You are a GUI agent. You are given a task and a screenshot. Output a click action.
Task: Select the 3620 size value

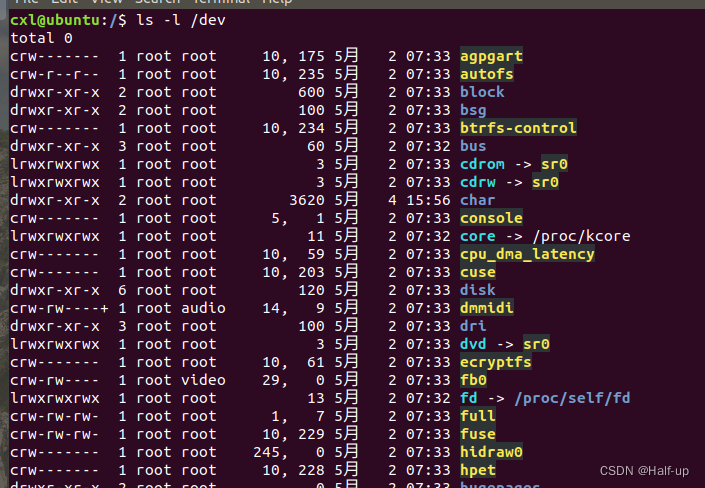coord(307,200)
